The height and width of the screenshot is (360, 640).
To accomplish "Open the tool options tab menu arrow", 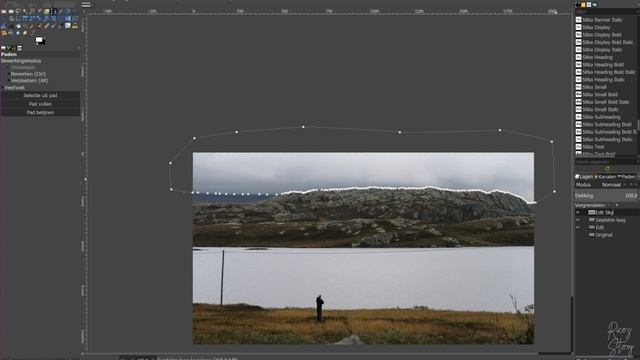I will point(78,48).
